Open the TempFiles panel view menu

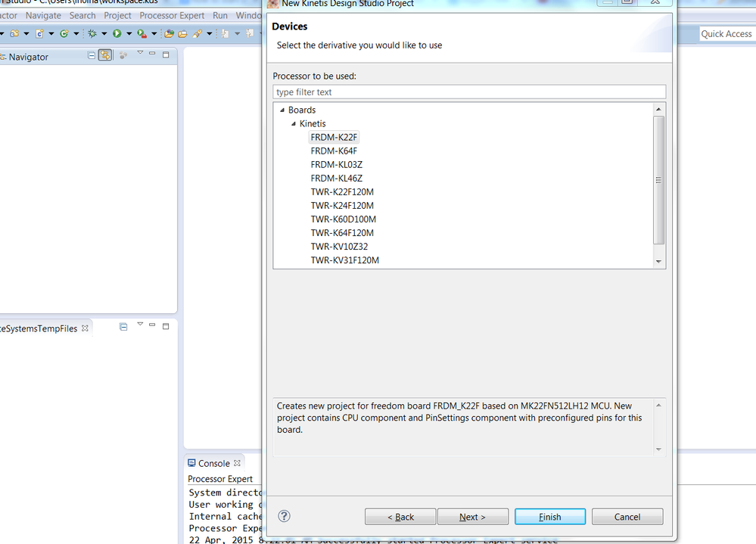point(140,324)
